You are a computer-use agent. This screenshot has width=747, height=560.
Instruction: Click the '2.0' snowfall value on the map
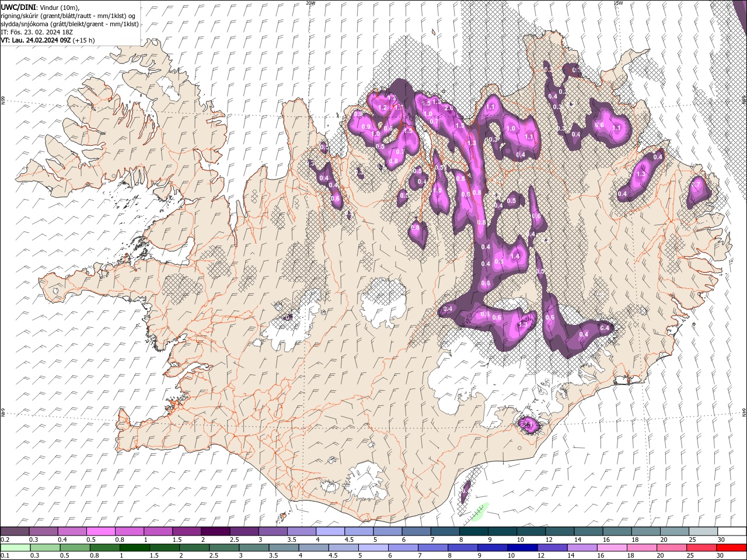(x=449, y=108)
